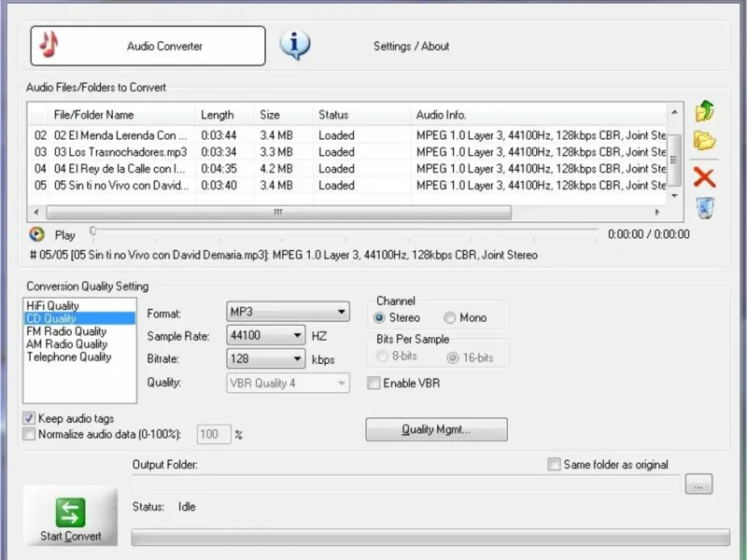Click the red X remove file icon
Viewport: 747px width, 560px height.
705,177
